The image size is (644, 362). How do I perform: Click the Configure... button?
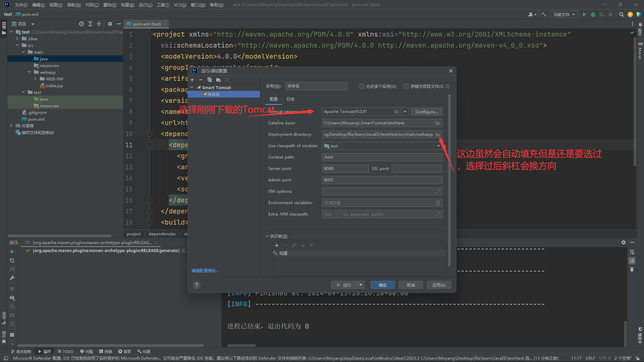[426, 112]
